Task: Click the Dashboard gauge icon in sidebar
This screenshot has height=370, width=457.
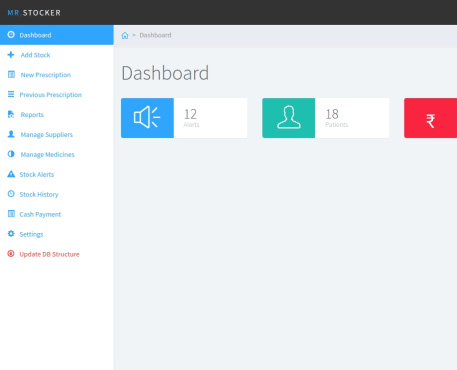Action: pos(11,35)
